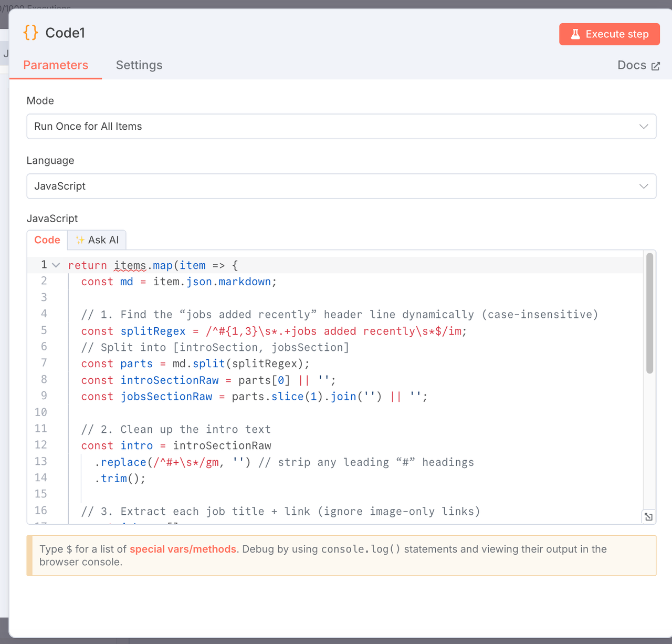Open the Language dropdown JavaScript
The width and height of the screenshot is (672, 644).
pos(341,186)
